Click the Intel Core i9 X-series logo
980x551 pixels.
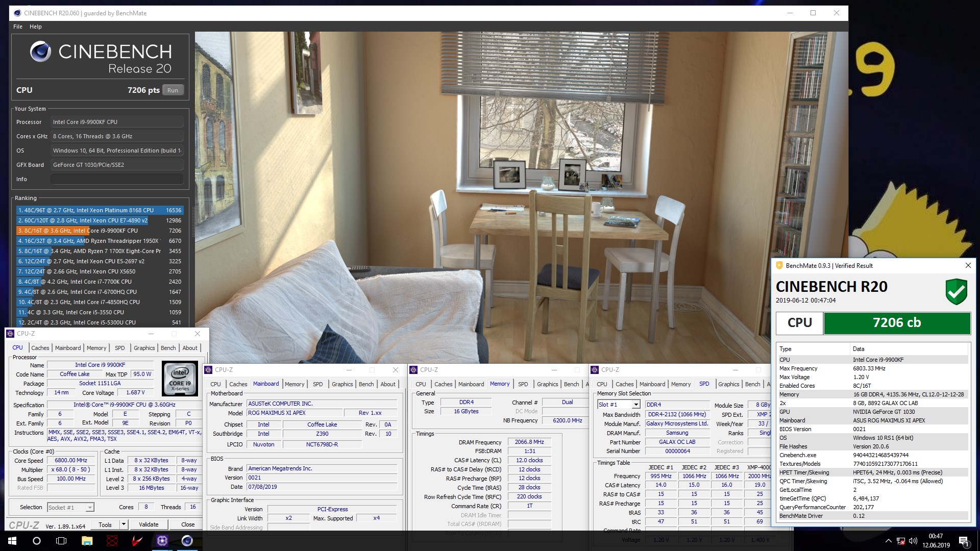coord(180,379)
